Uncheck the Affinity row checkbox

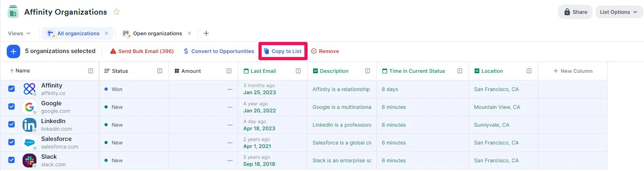(x=11, y=89)
